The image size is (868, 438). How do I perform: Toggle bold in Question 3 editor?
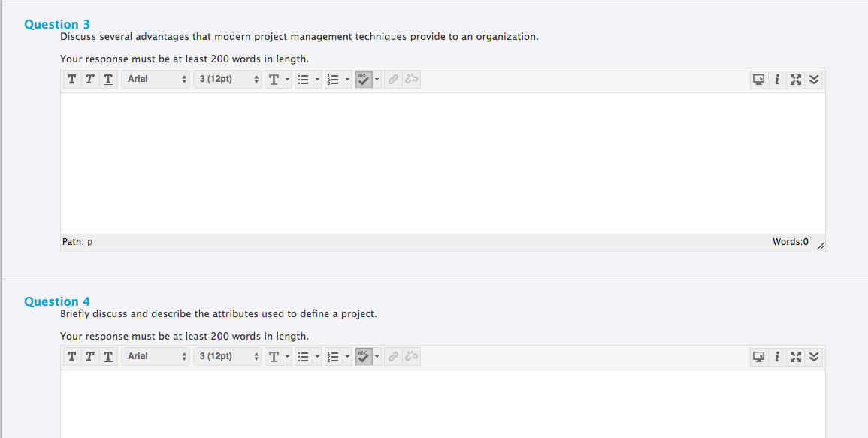tap(71, 79)
